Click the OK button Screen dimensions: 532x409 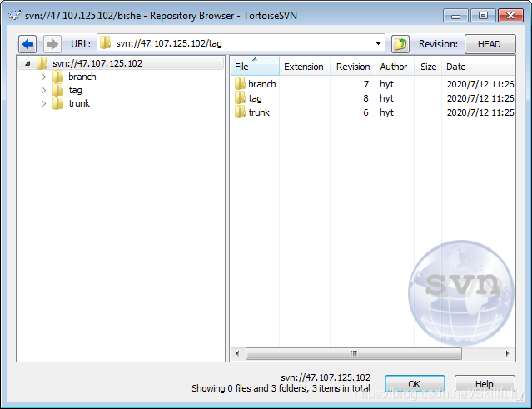pos(415,384)
